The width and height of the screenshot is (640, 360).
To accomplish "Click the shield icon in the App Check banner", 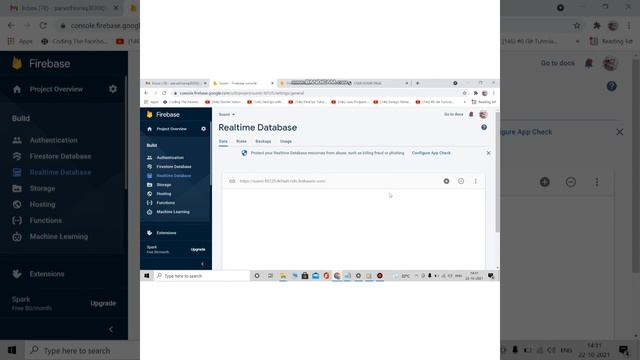I will (x=244, y=153).
